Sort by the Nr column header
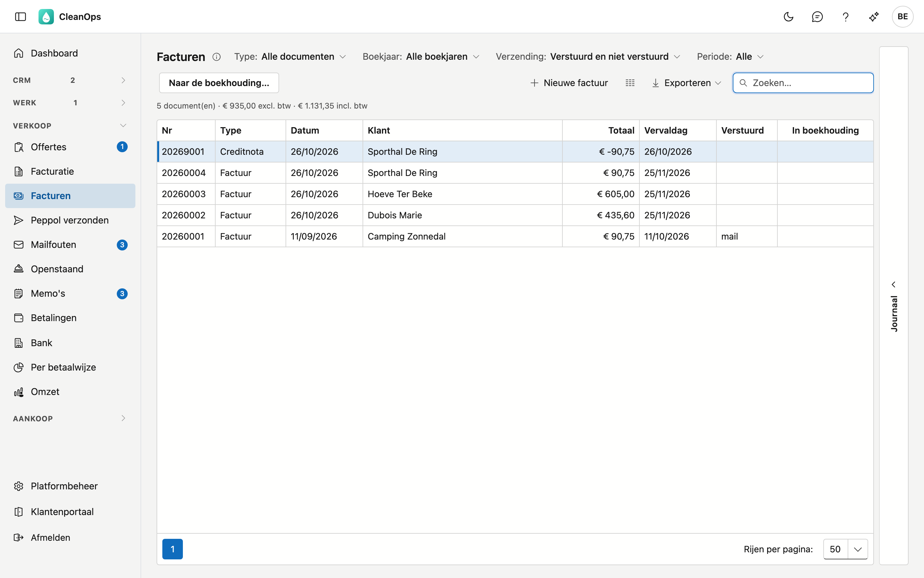This screenshot has height=578, width=924. coord(186,130)
